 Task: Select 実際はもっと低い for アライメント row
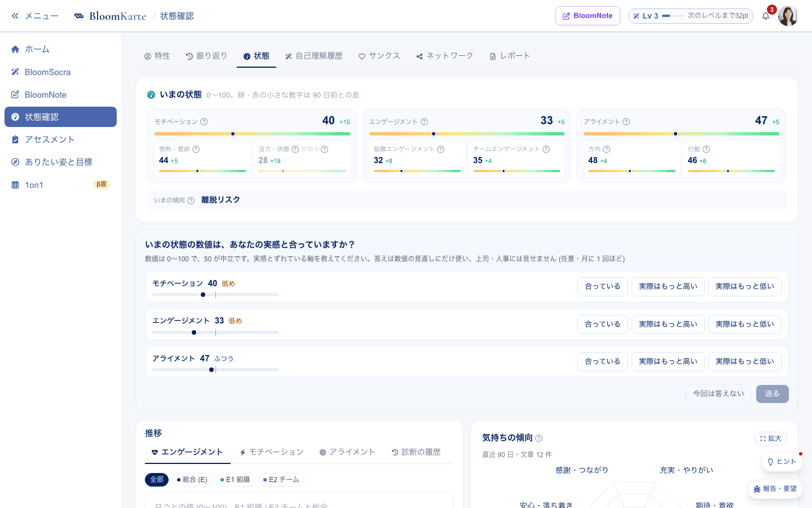[x=745, y=361]
